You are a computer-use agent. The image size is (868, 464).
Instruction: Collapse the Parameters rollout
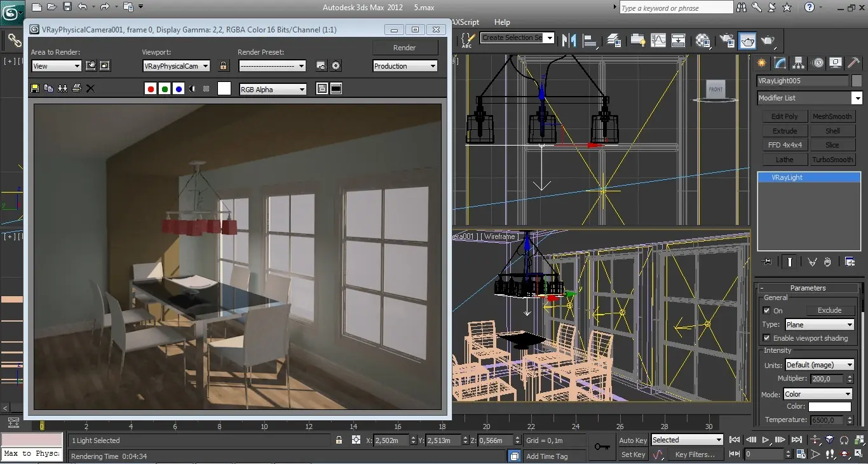tap(808, 288)
